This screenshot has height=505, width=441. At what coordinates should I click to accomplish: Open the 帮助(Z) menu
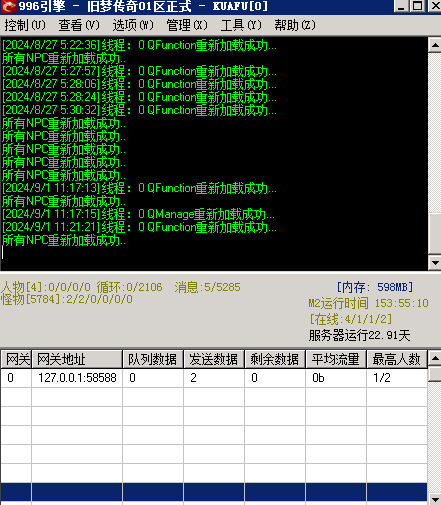295,25
